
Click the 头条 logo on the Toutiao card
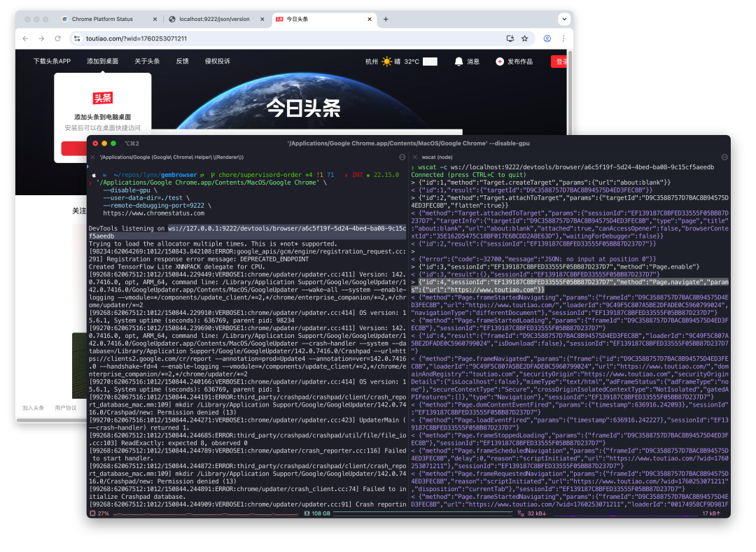pyautogui.click(x=103, y=97)
